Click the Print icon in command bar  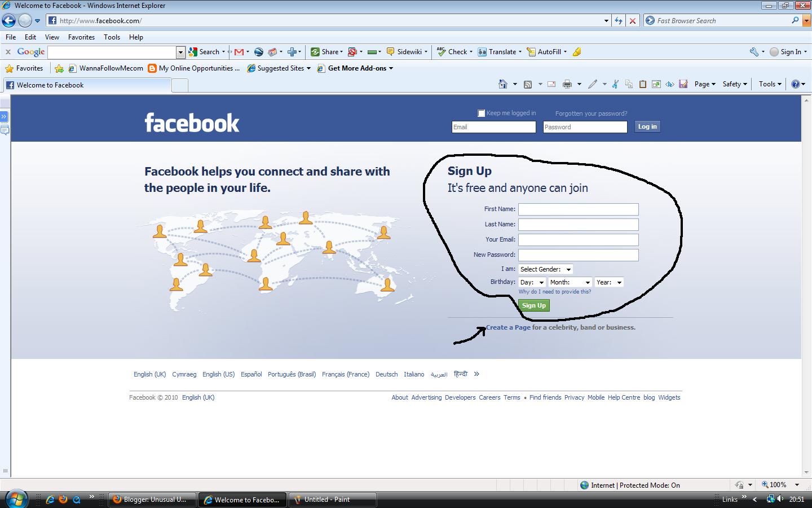click(x=567, y=84)
